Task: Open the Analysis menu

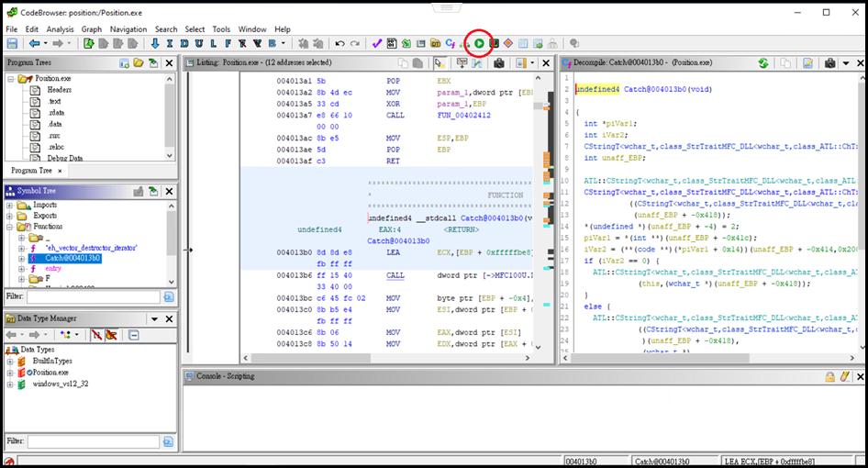Action: click(x=60, y=28)
